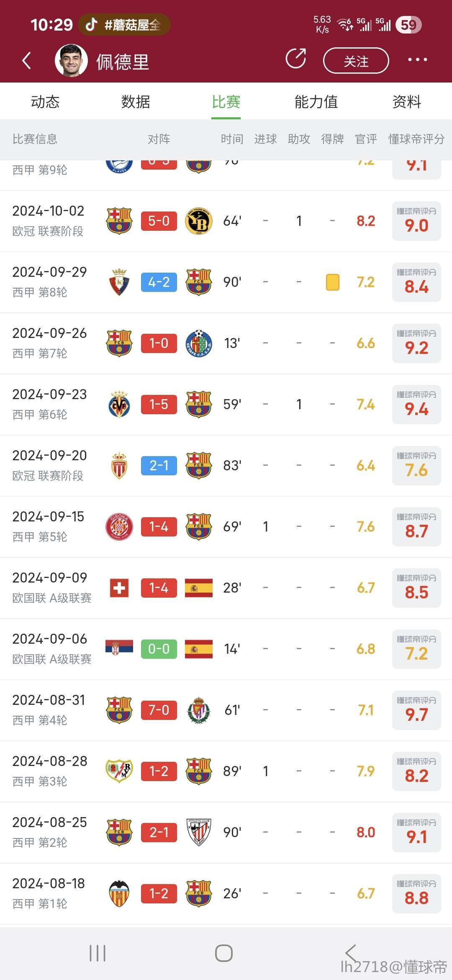Image resolution: width=452 pixels, height=980 pixels.
Task: Tap Pedri's profile avatar photo
Action: [71, 61]
